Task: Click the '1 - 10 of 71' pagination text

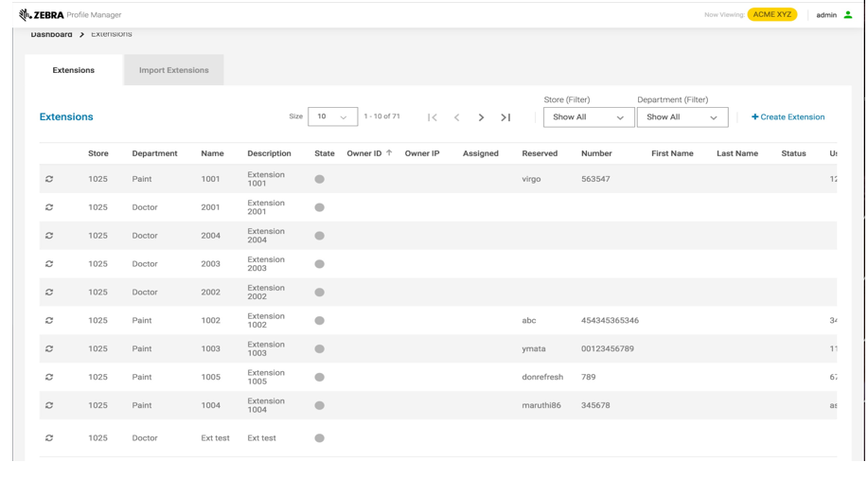Action: [x=382, y=116]
